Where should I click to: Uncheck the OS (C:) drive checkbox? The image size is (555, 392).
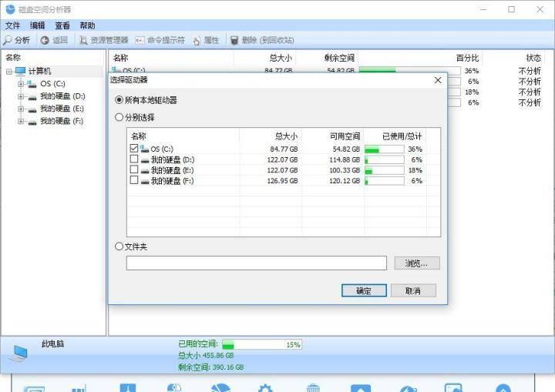[x=134, y=148]
